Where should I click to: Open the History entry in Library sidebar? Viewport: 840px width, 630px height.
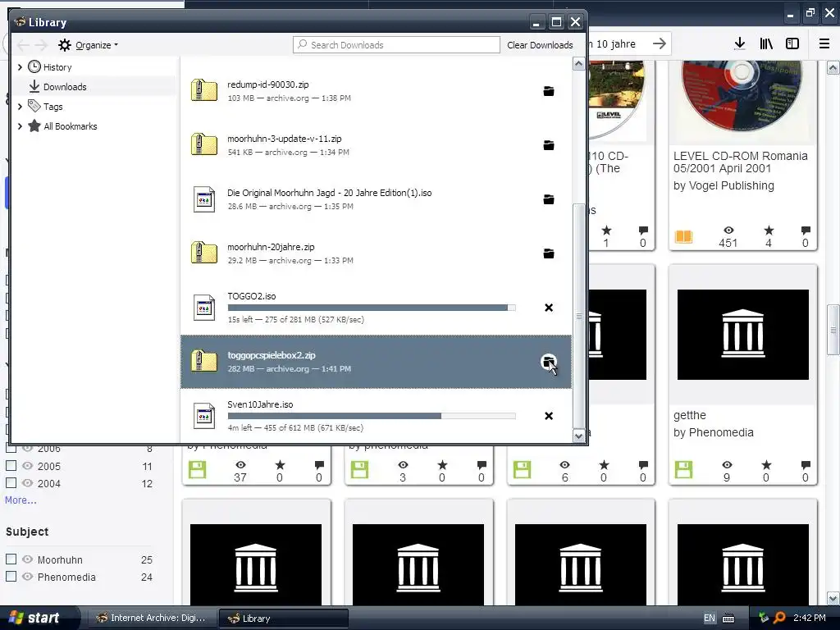(57, 67)
